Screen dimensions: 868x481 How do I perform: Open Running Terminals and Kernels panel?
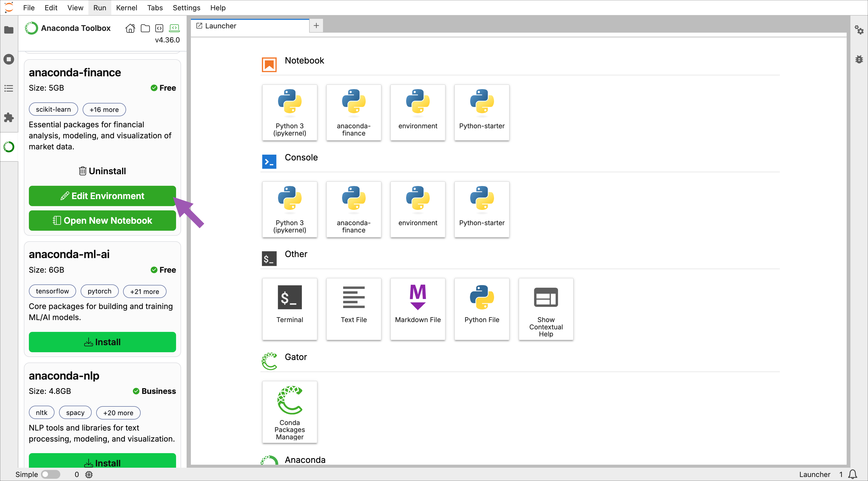click(x=9, y=59)
